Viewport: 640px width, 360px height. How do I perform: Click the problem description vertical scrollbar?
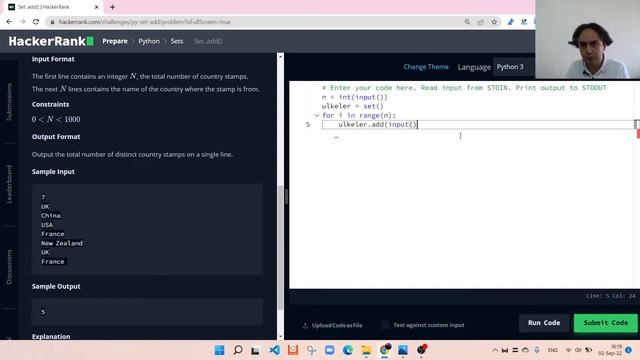(280, 247)
